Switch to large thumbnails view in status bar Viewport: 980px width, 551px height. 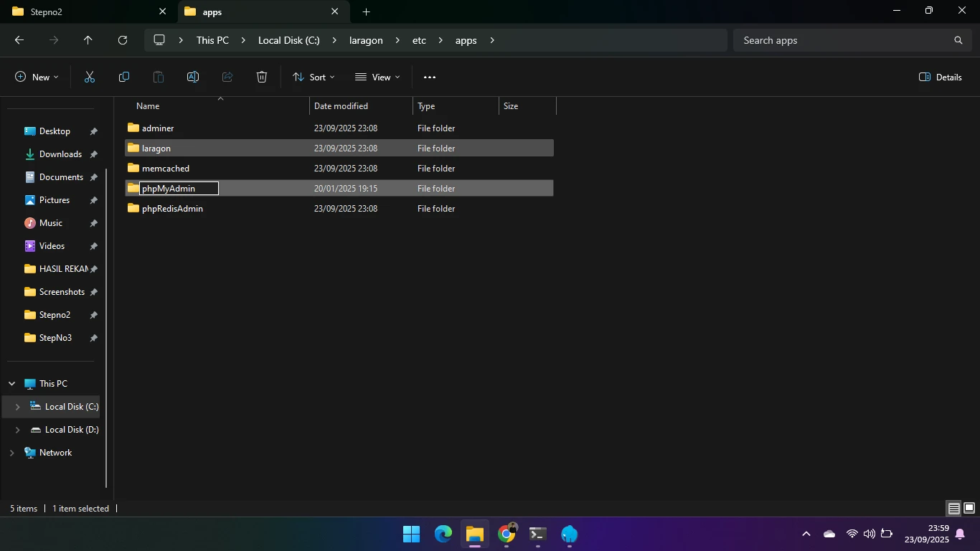click(969, 509)
